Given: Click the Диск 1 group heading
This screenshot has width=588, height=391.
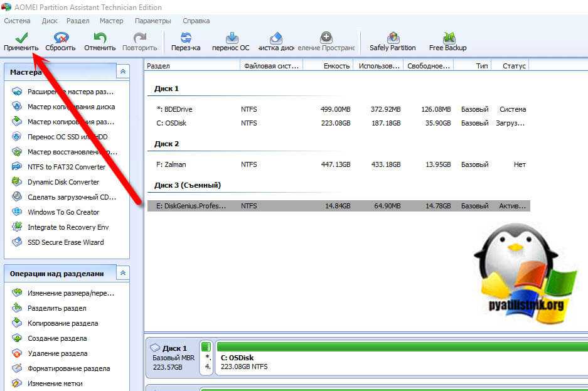Looking at the screenshot, I should [x=166, y=89].
